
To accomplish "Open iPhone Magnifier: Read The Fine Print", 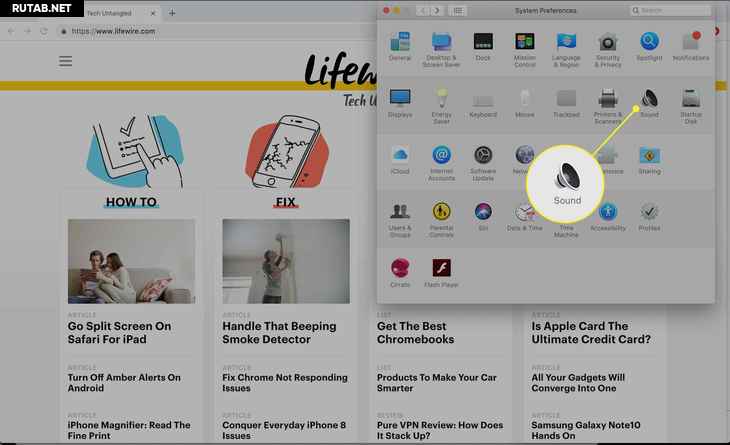I will tap(129, 430).
